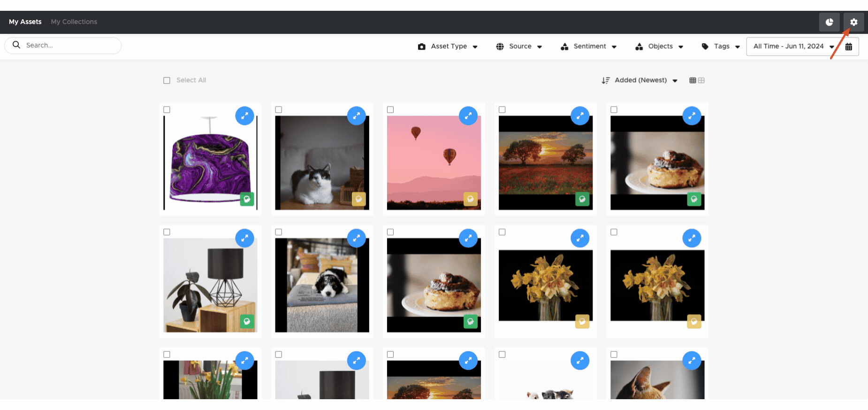
Task: Select the kittens image checkbox in third row
Action: pyautogui.click(x=502, y=355)
